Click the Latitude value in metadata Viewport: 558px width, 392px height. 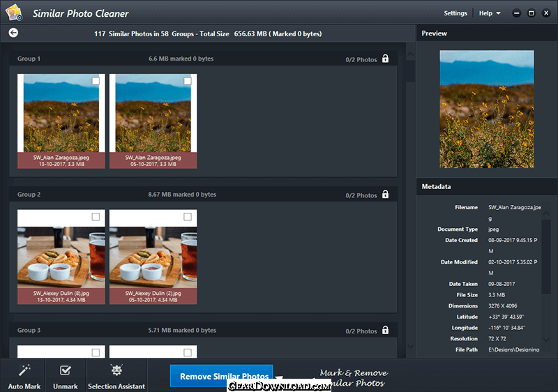(506, 317)
